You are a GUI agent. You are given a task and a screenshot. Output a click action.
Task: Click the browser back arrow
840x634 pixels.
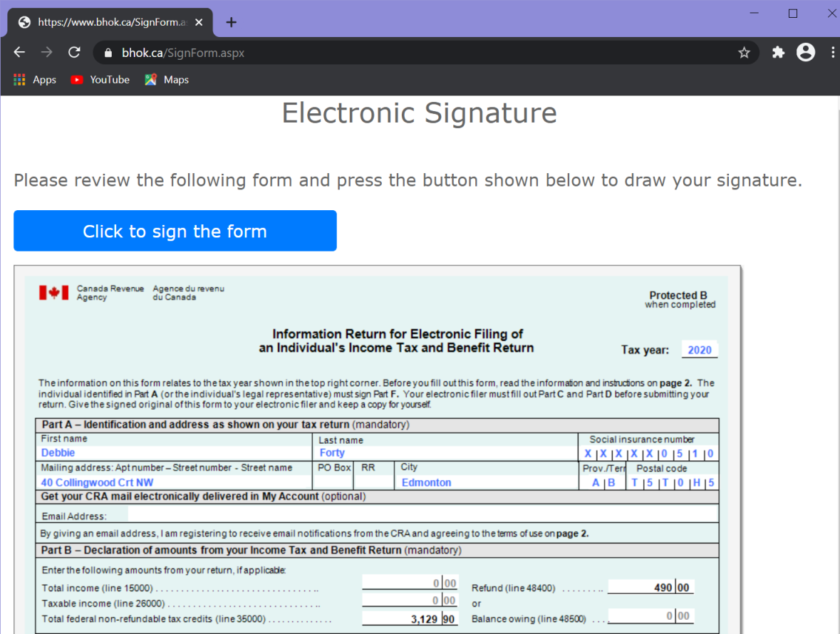point(19,53)
